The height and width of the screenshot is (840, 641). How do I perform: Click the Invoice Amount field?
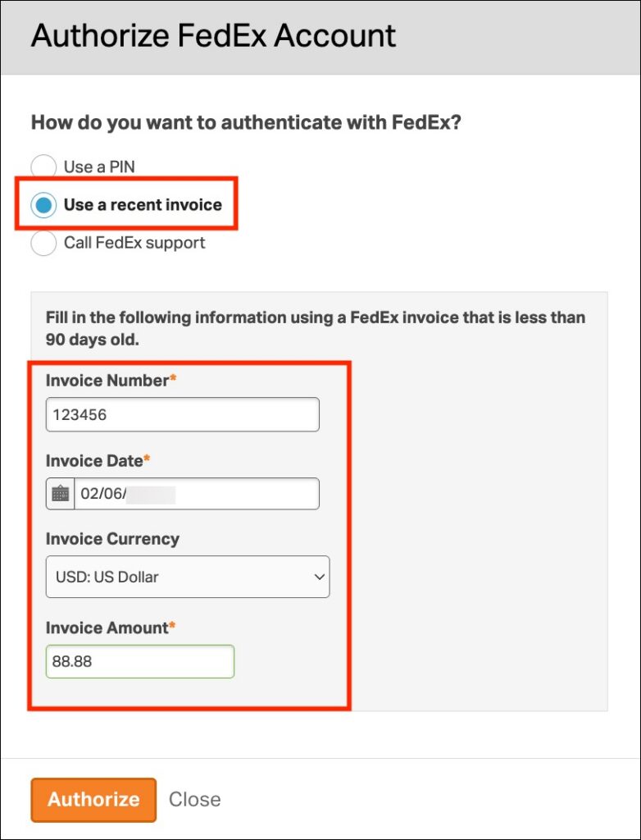(x=140, y=662)
